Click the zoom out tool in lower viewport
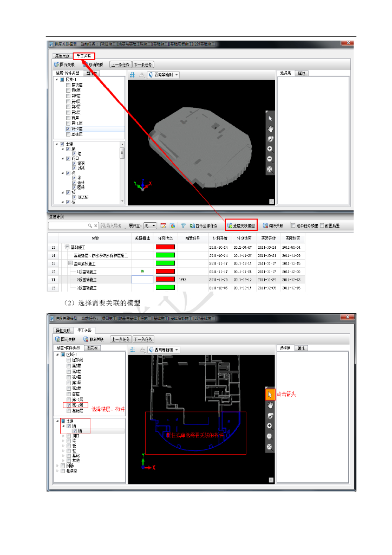This screenshot has width=392, height=555. pos(269,436)
